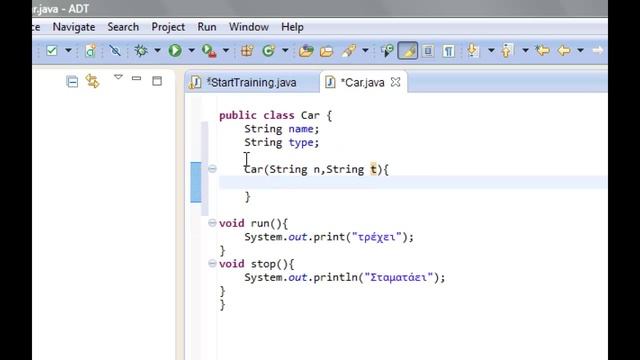Toggle Block Selection Mode icon
The width and height of the screenshot is (640, 360).
click(428, 51)
